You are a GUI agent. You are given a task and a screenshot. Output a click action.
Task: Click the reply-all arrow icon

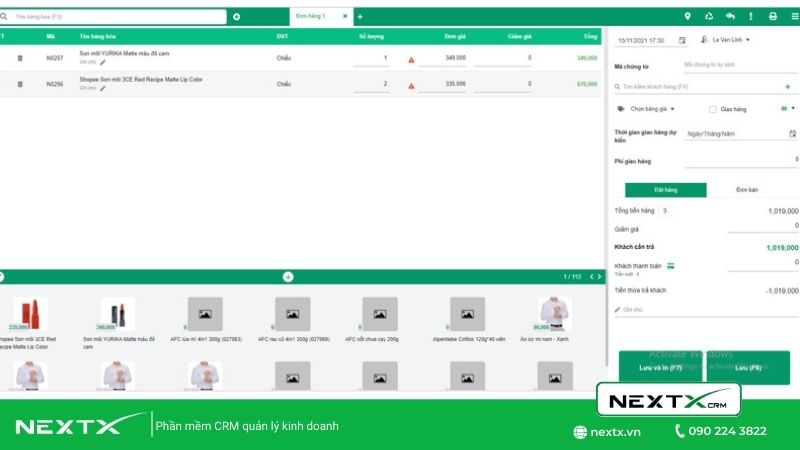(x=730, y=16)
